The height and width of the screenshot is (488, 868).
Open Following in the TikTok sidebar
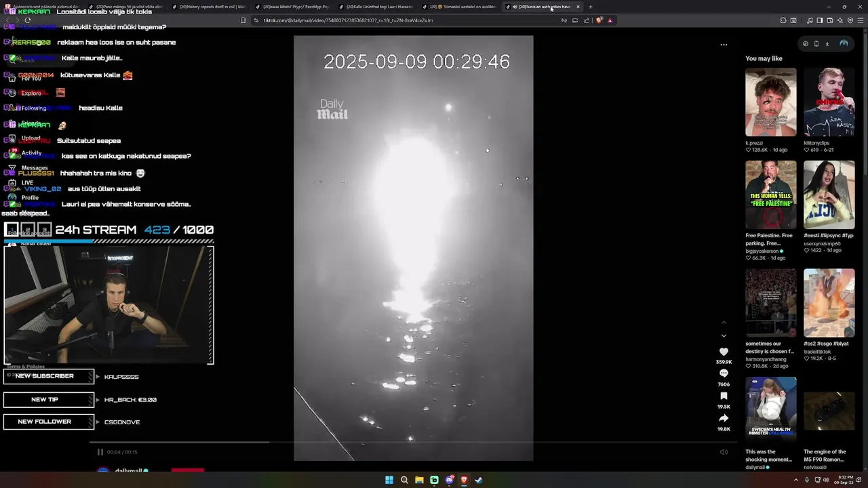pyautogui.click(x=34, y=108)
